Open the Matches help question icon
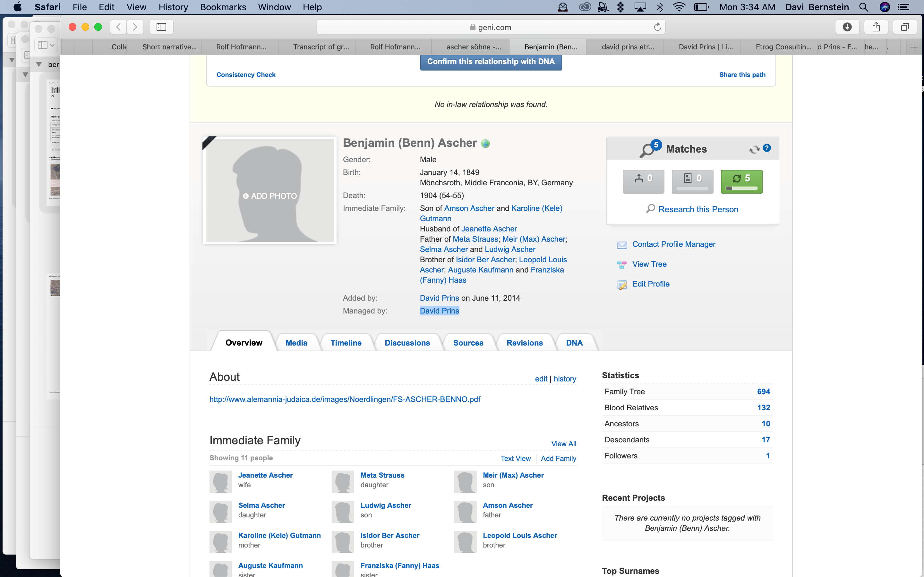 click(x=767, y=148)
